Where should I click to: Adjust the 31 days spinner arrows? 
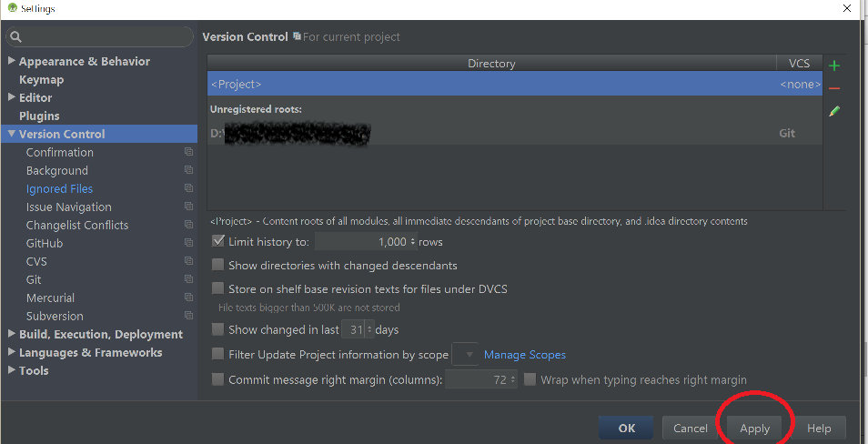369,330
